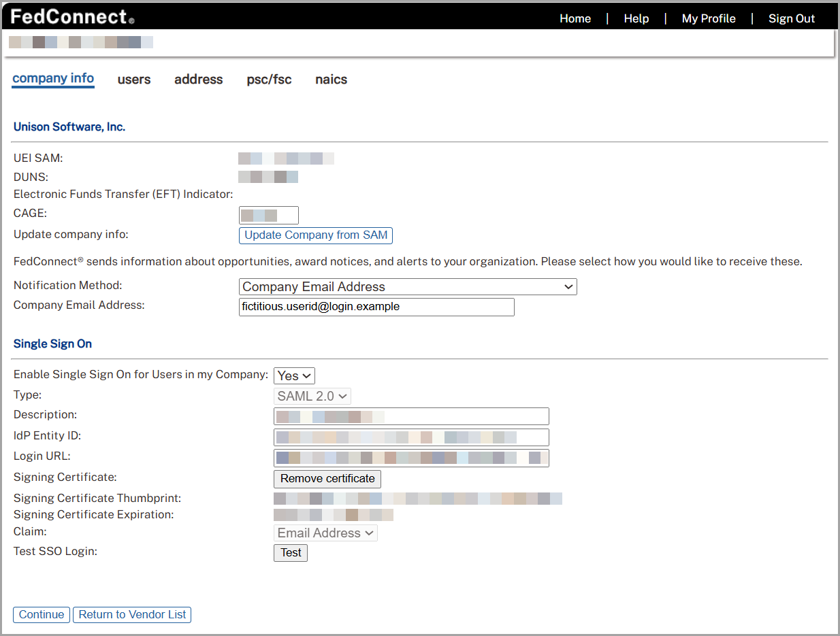Viewport: 840px width, 636px height.
Task: Remove the signing certificate
Action: [327, 479]
